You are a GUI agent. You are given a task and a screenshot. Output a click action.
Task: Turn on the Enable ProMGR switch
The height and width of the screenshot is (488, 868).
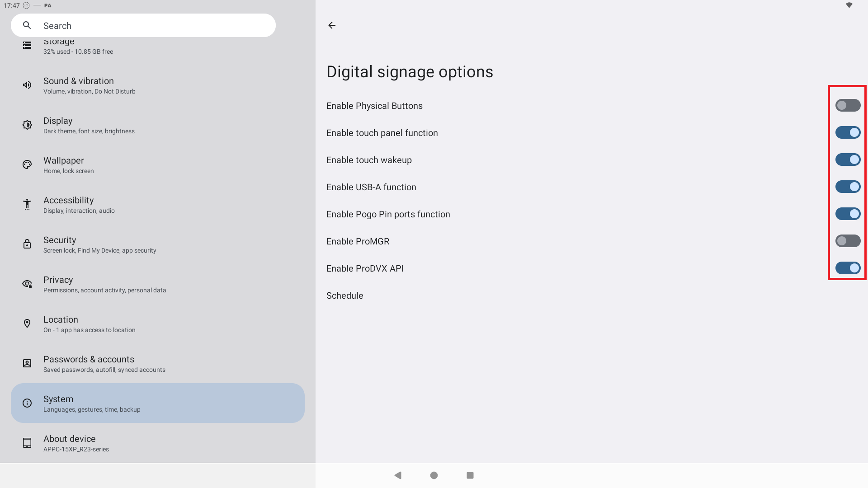tap(848, 241)
